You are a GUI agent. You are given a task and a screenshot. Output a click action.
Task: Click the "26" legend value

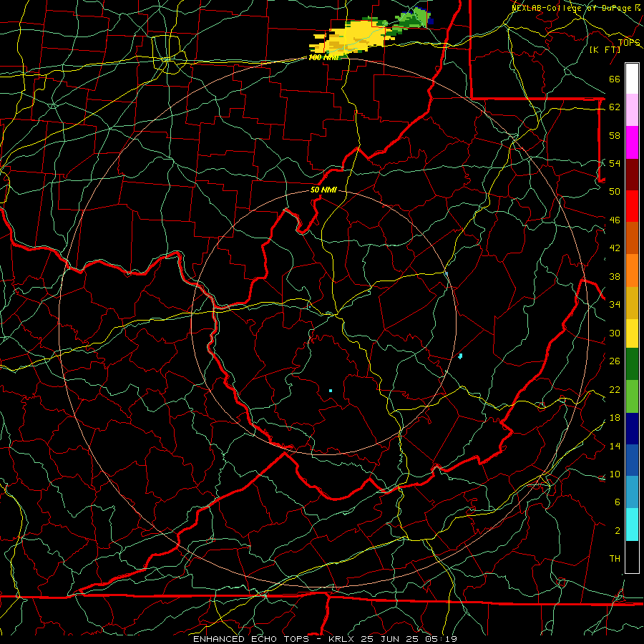(x=615, y=361)
